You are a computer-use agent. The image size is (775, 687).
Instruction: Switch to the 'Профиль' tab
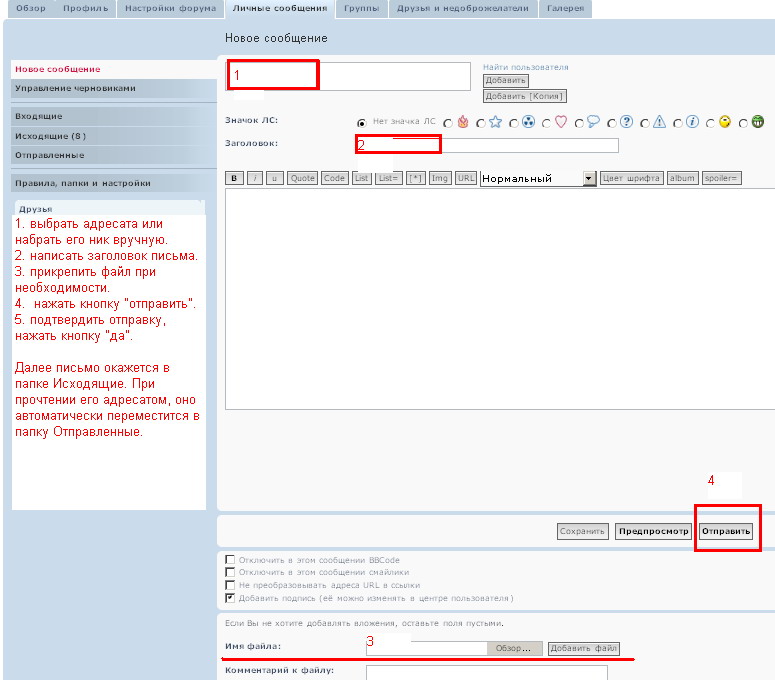click(x=85, y=8)
